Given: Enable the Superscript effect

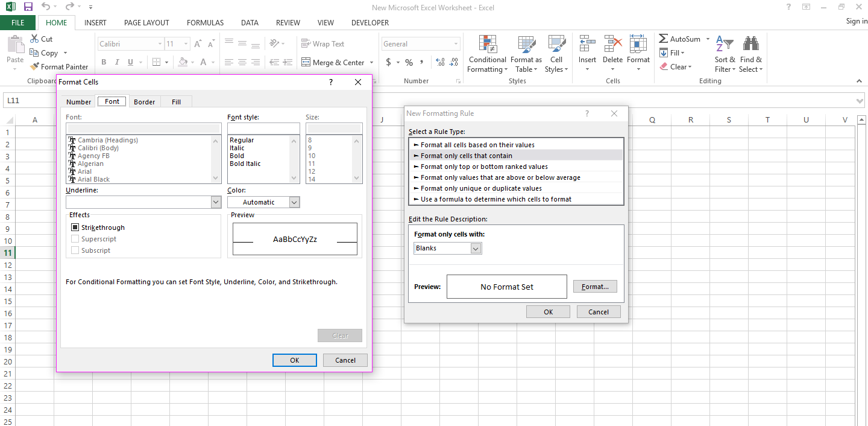Looking at the screenshot, I should pos(75,238).
